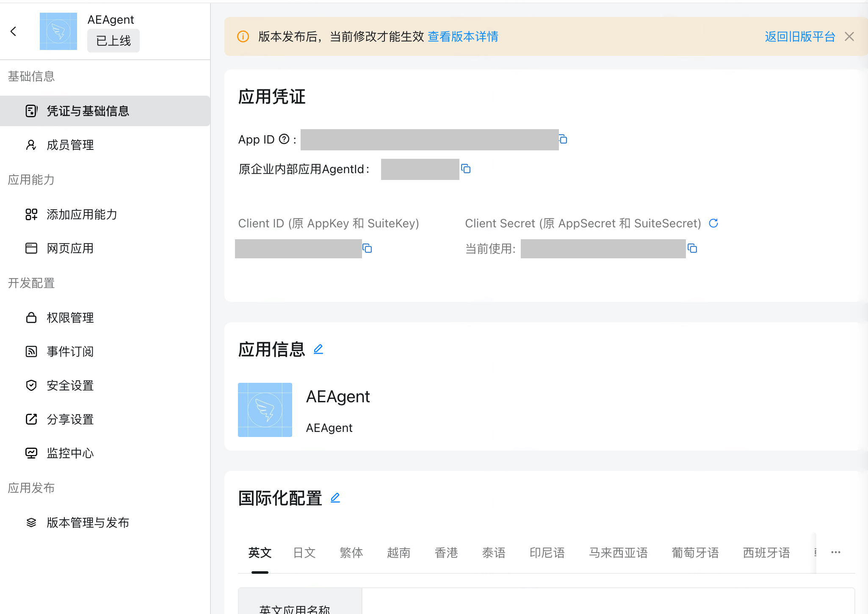Select the 繁体 language tab
Image resolution: width=868 pixels, height=614 pixels.
click(x=351, y=553)
